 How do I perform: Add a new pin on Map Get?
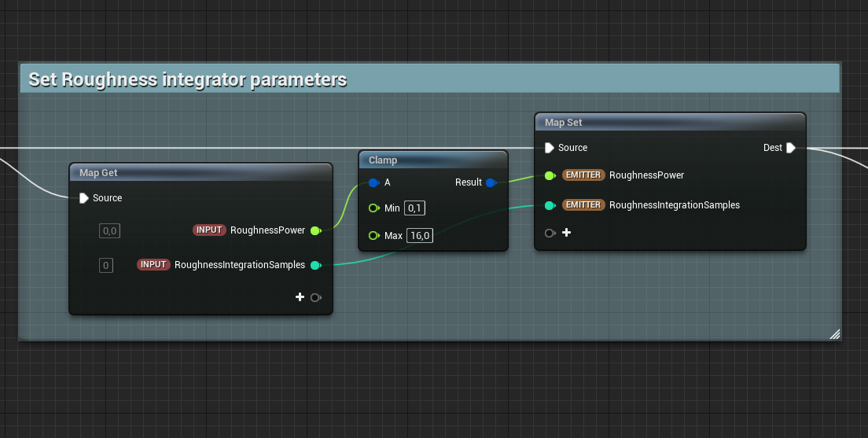[x=300, y=297]
